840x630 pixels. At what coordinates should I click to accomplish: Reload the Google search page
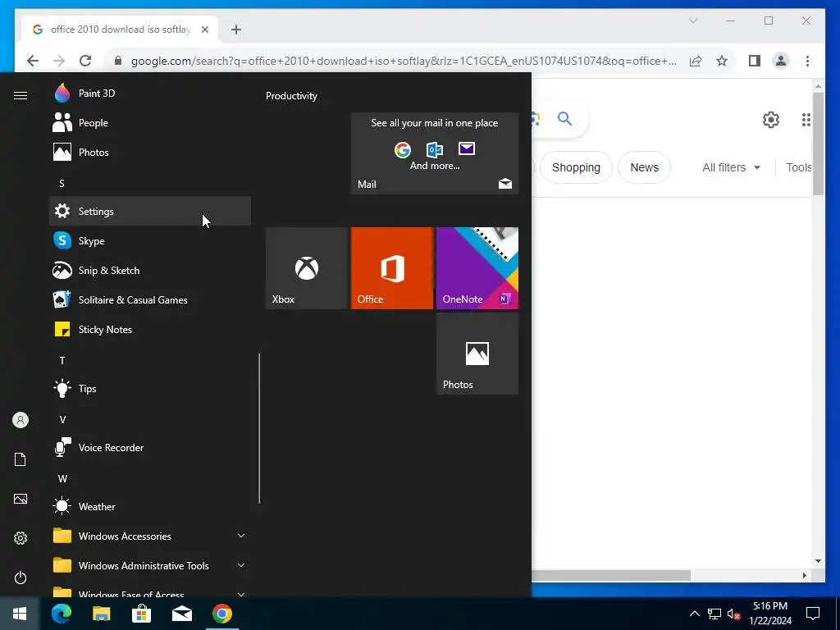tap(85, 61)
